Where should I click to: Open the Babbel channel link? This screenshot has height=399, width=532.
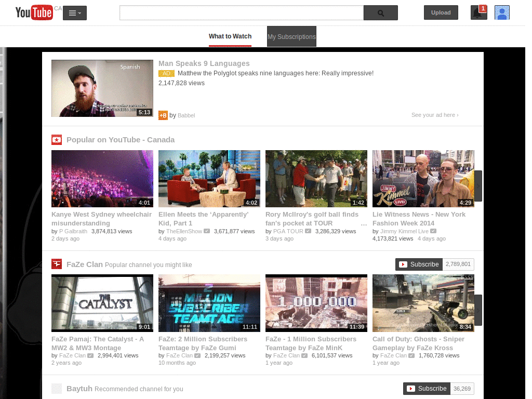pos(187,115)
